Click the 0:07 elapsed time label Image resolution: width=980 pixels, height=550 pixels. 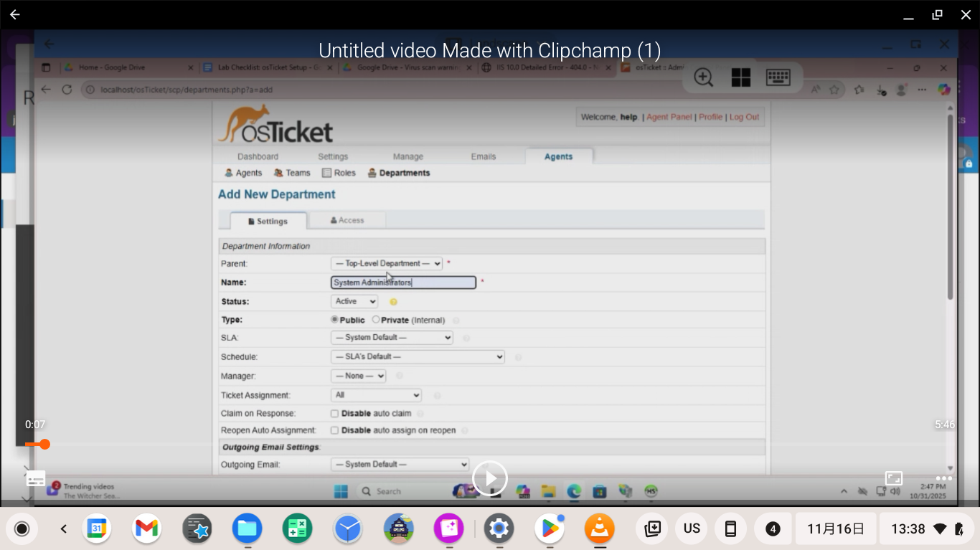[35, 425]
